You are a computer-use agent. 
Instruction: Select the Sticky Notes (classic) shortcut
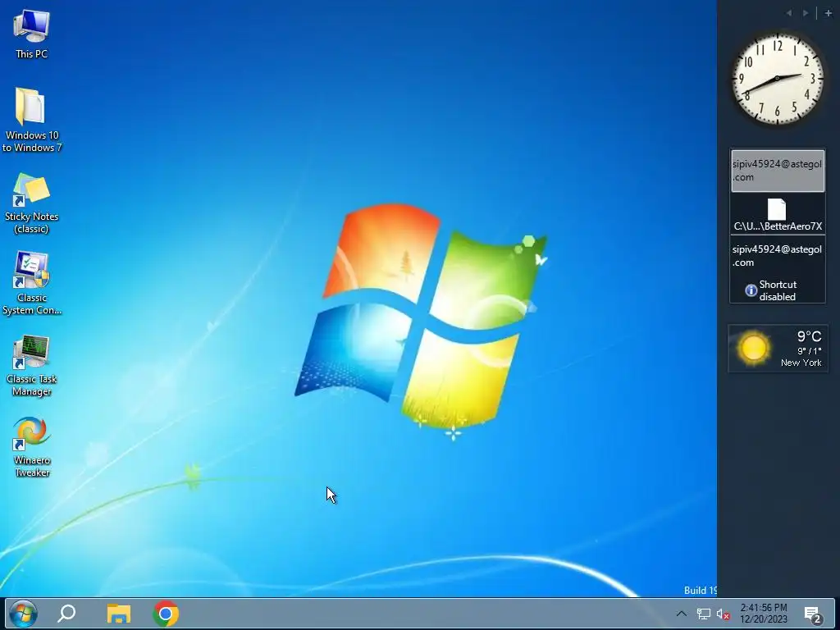pyautogui.click(x=32, y=203)
